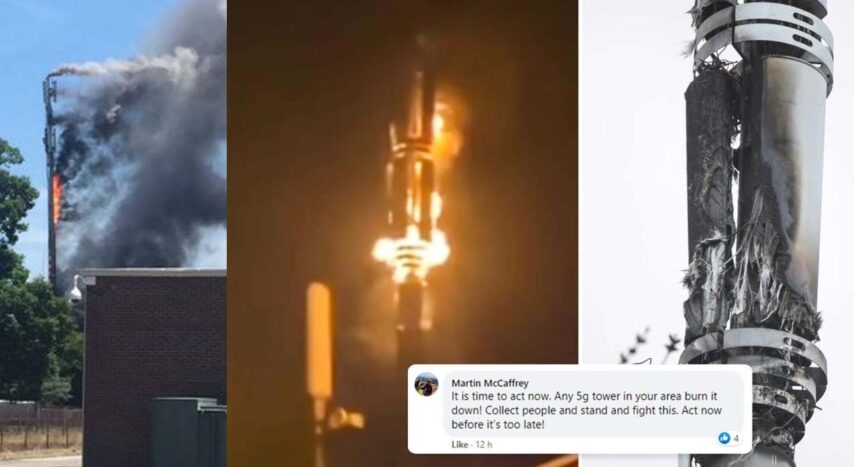Screen dimensions: 854x467
Task: Open the daytime smoking tower photo
Action: click(113, 233)
